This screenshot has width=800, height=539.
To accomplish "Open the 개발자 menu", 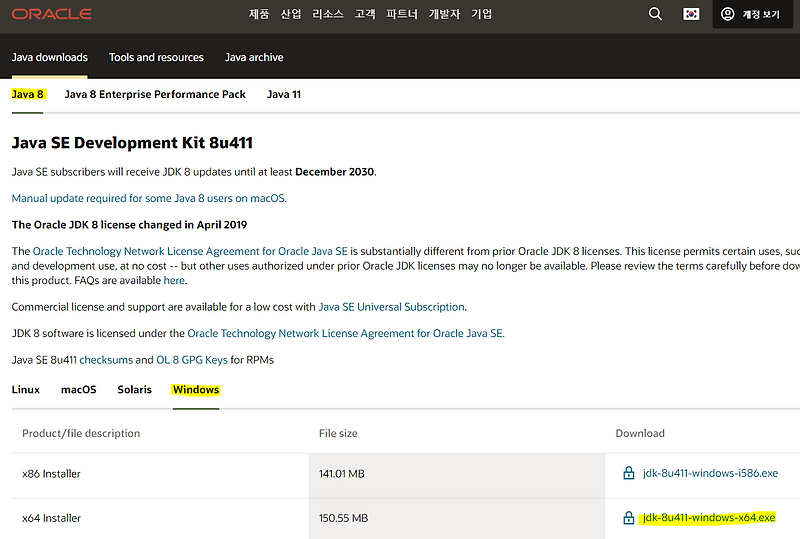I will tap(443, 14).
